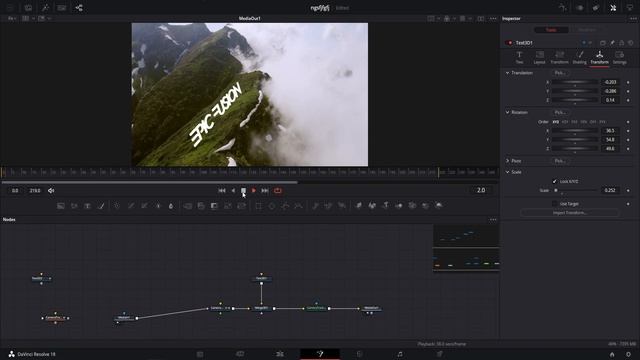Open Inspector panel three-dot menu
The width and height of the screenshot is (640, 360).
pyautogui.click(x=633, y=19)
